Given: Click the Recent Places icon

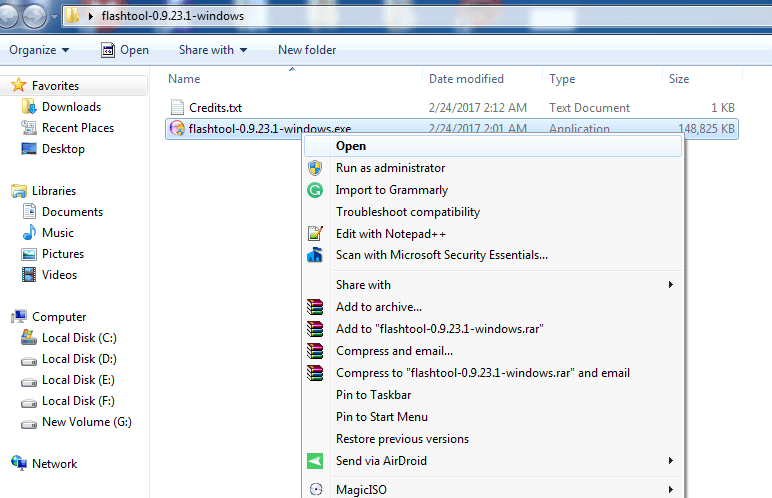Looking at the screenshot, I should click(29, 128).
